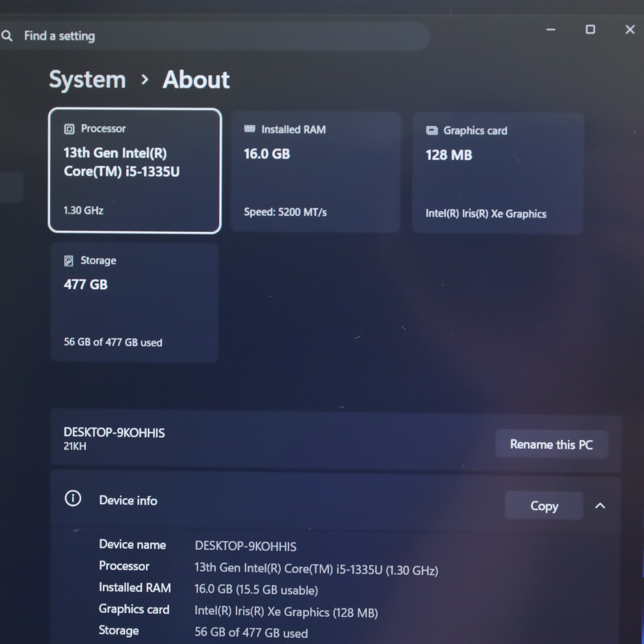Viewport: 644px width, 644px height.
Task: Click the 128 MB graphics memory value
Action: (x=449, y=155)
